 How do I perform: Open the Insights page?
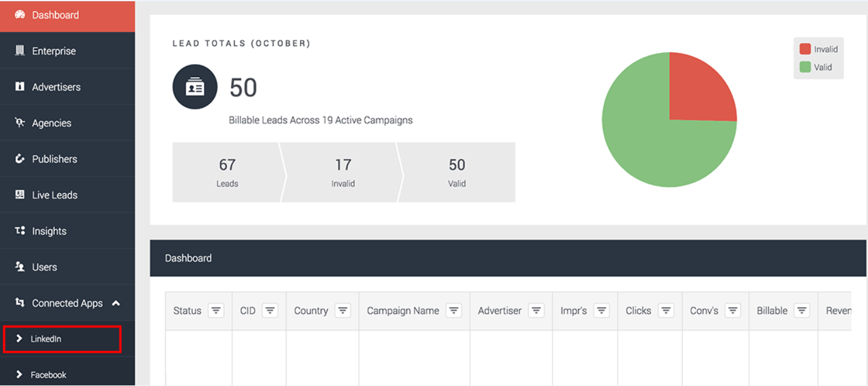tap(67, 231)
